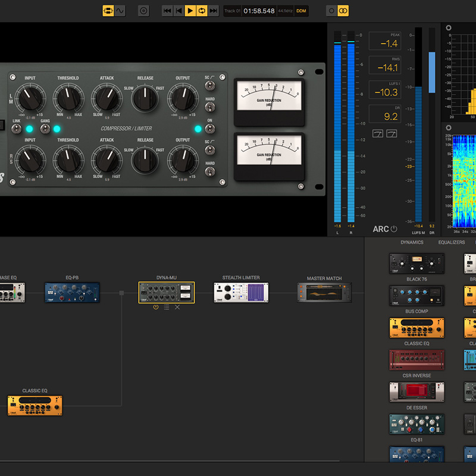This screenshot has width=476, height=476.
Task: Open the EQUALIZERS module category
Action: coord(452,242)
